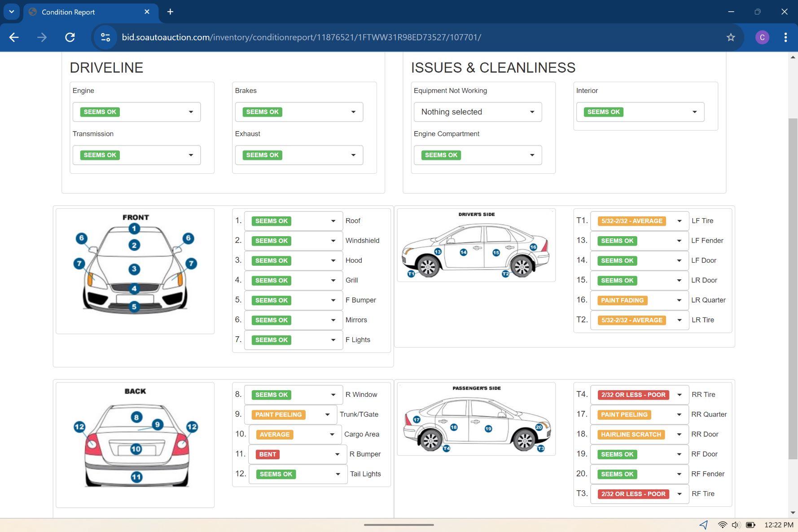
Task: Open the RR Tire Poor dropdown
Action: (x=640, y=395)
